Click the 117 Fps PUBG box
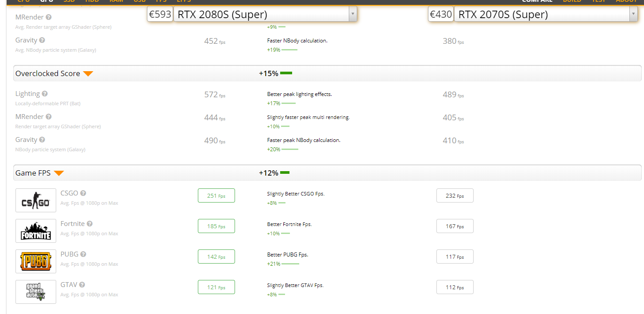Screen dimensions: 644x314 point(455,257)
